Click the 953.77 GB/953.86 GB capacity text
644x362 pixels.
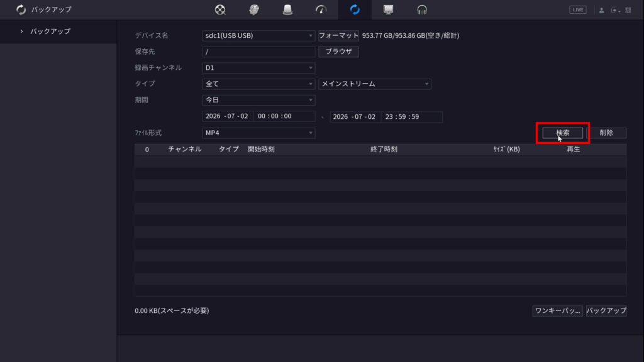tap(411, 36)
